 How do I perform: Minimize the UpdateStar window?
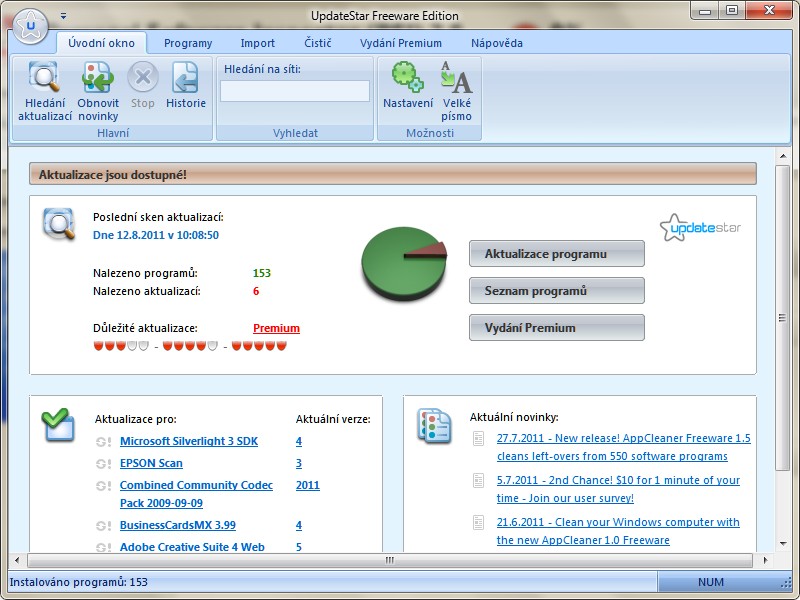point(705,11)
